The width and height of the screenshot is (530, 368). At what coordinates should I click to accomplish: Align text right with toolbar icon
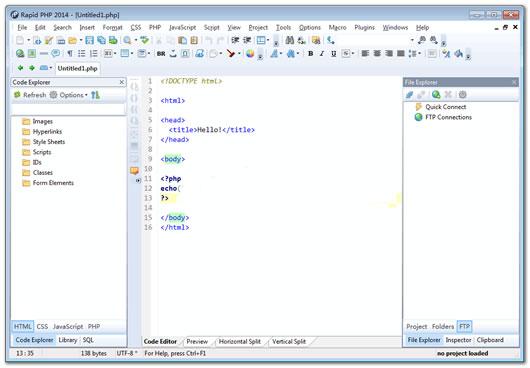click(389, 53)
